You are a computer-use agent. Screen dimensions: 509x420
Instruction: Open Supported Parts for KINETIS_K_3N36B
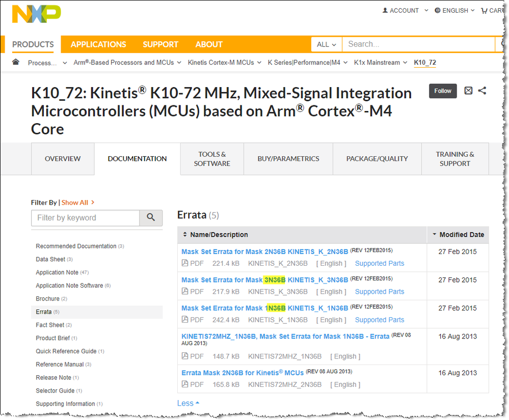coord(380,292)
